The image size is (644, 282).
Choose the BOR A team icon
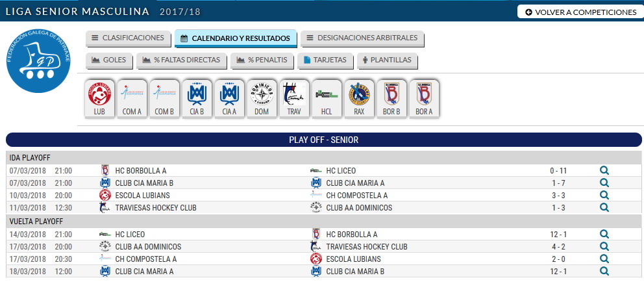coord(424,98)
